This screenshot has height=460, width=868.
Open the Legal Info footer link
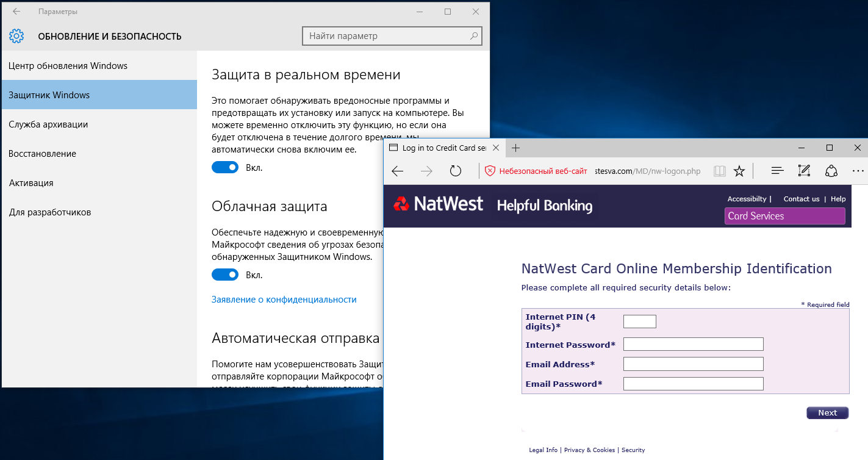543,450
